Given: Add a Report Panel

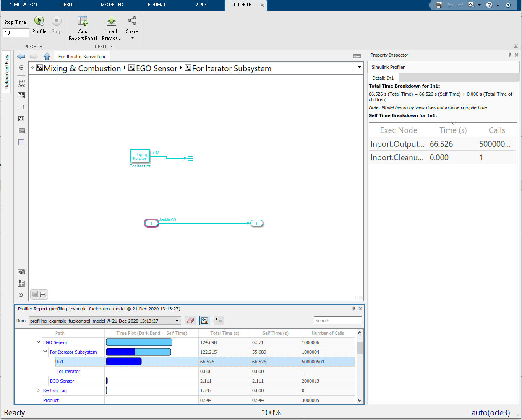Looking at the screenshot, I should pyautogui.click(x=83, y=28).
